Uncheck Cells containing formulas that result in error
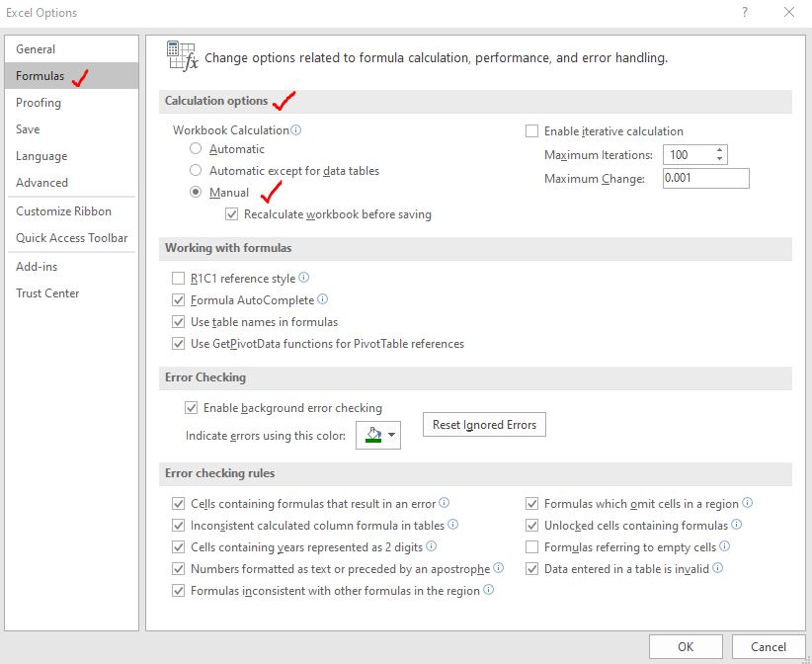Viewport: 812px width, 664px height. [178, 504]
